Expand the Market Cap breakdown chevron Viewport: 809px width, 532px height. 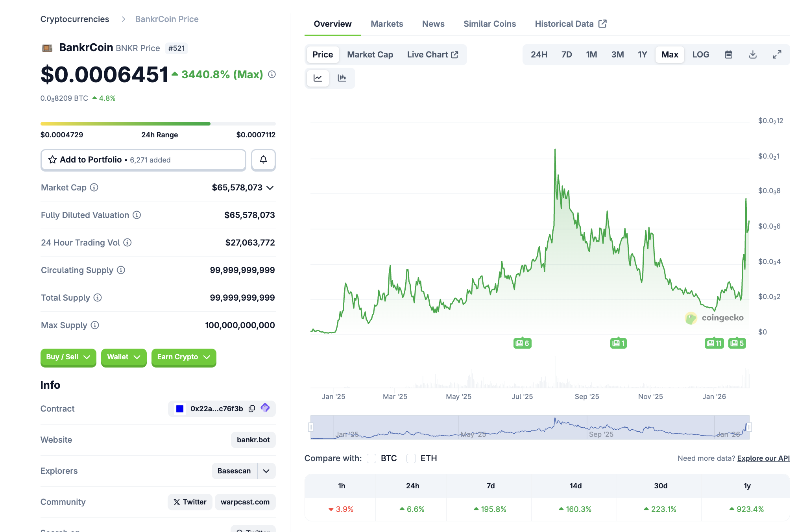(x=270, y=188)
